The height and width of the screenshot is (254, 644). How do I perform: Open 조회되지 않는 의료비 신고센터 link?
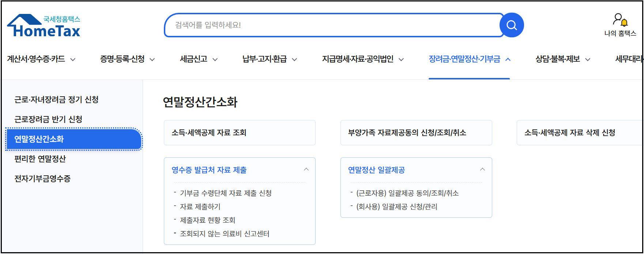tap(225, 234)
